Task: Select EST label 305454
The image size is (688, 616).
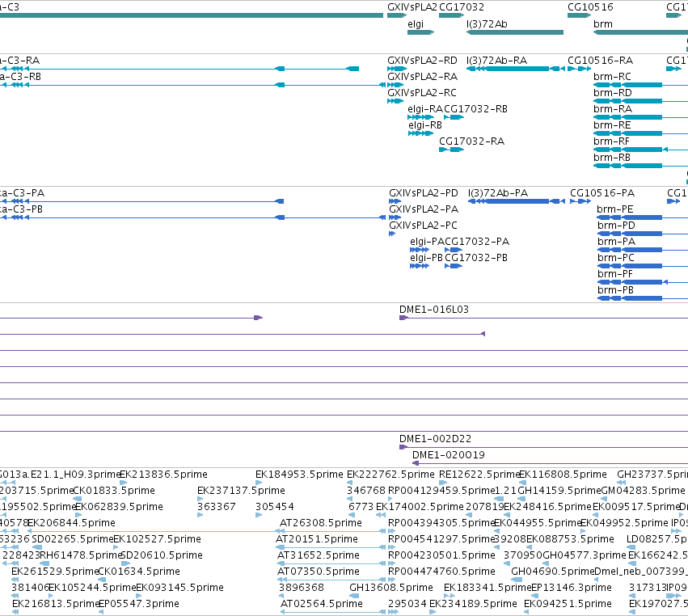Action: 275,507
